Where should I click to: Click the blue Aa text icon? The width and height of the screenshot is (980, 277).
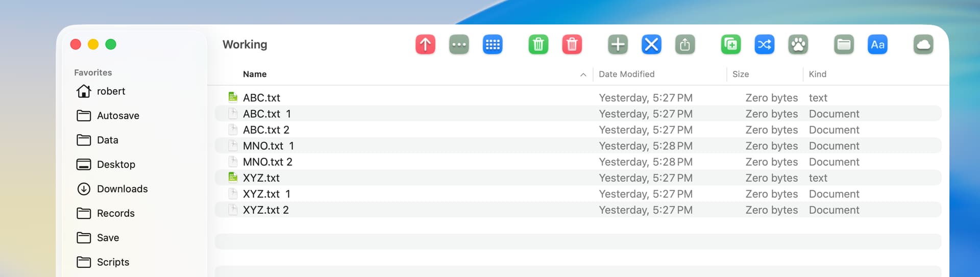click(877, 44)
